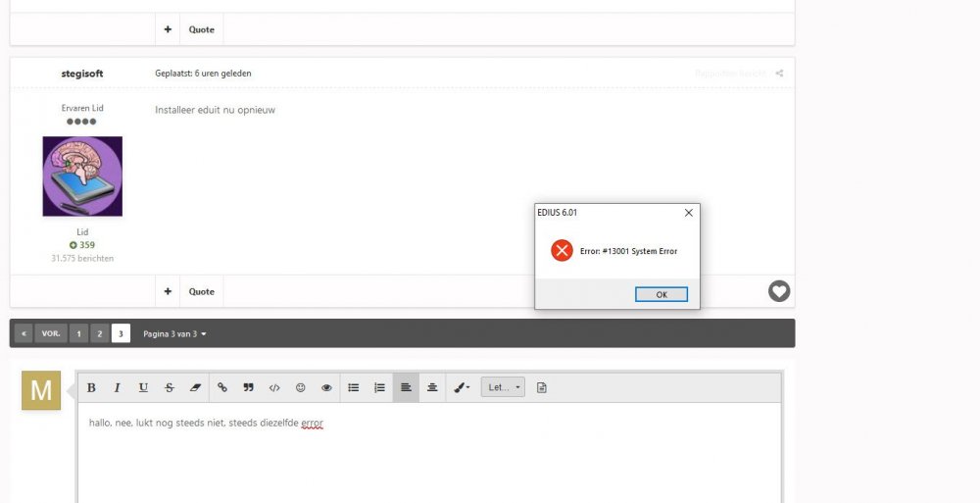This screenshot has height=503, width=980.
Task: Toggle Italic formatting in the editor
Action: coord(117,388)
